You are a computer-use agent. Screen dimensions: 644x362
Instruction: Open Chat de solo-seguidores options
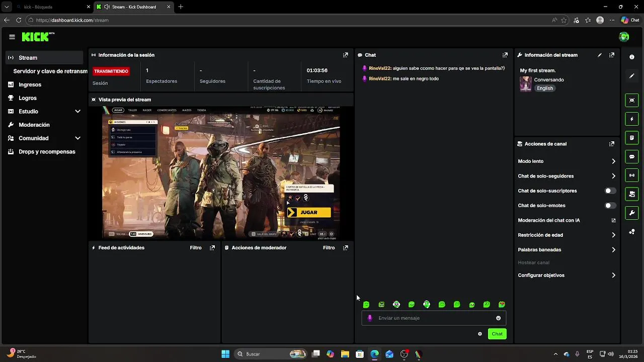[x=567, y=176]
